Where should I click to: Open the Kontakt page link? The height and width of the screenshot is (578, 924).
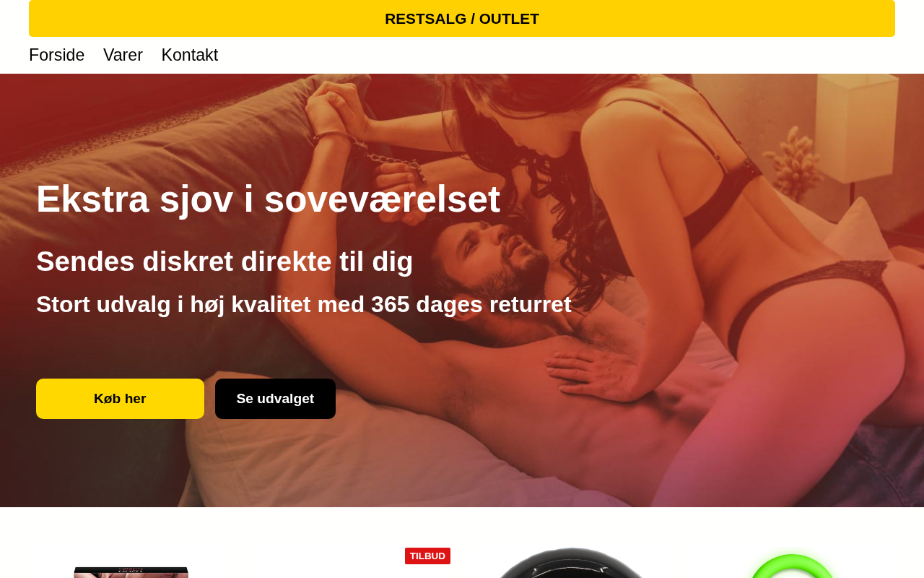[x=190, y=55]
